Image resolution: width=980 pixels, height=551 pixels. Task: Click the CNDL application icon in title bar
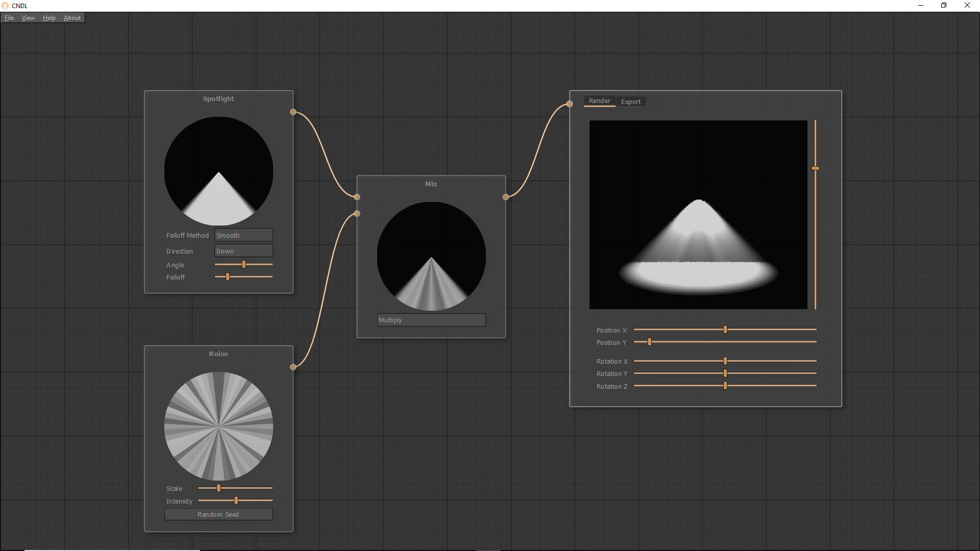[5, 6]
